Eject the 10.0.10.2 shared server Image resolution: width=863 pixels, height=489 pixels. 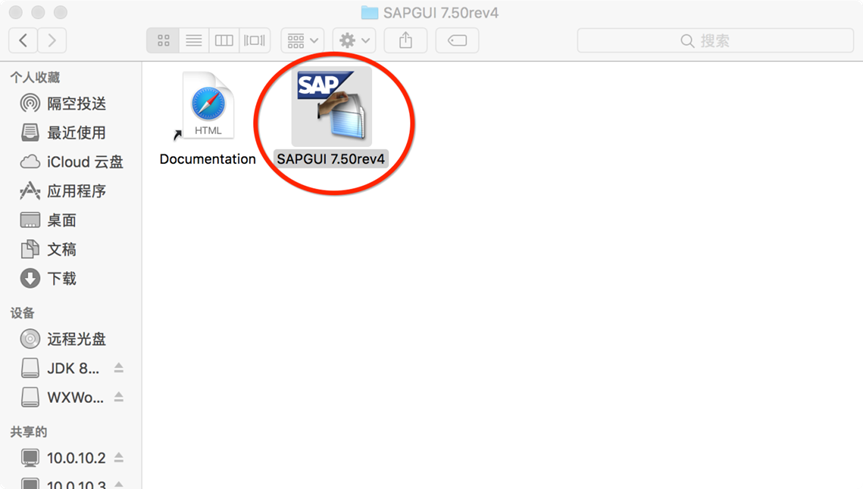coord(118,458)
